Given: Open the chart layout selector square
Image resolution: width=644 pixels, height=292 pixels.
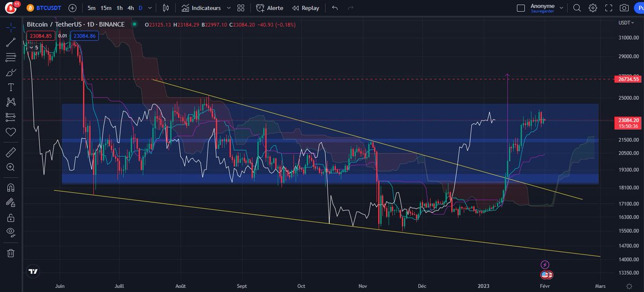Looking at the screenshot, I should pyautogui.click(x=521, y=8).
